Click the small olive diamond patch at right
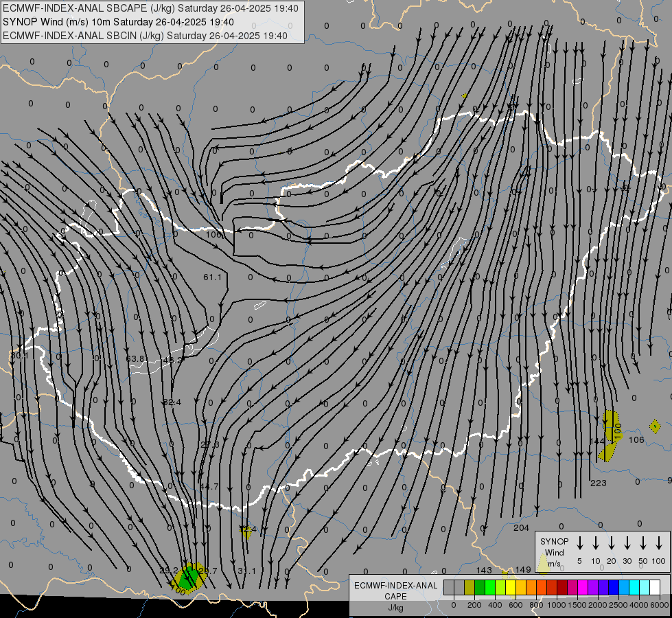Viewport: 672px width, 618px height. click(x=655, y=426)
